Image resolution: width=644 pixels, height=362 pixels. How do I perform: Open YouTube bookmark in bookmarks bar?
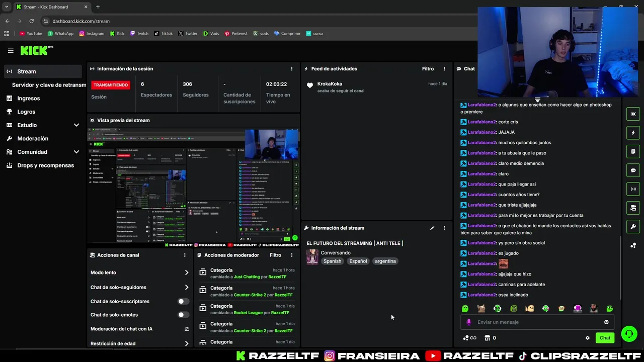click(31, 34)
